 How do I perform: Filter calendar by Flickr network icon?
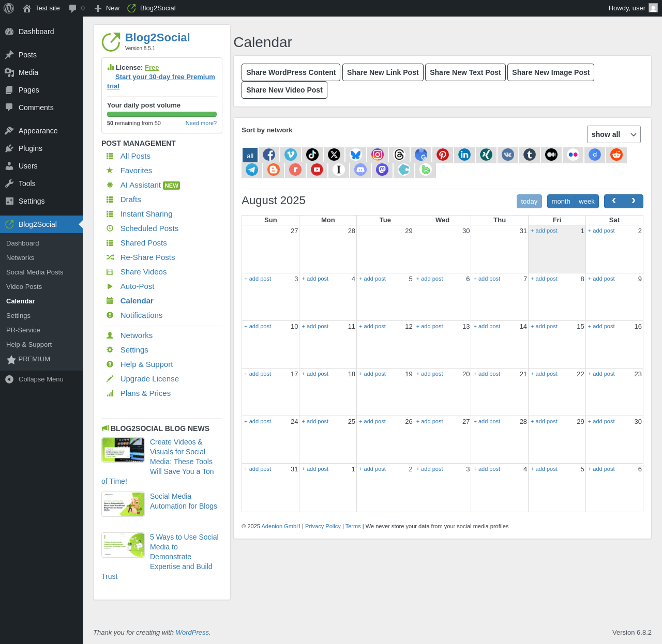[x=573, y=155]
